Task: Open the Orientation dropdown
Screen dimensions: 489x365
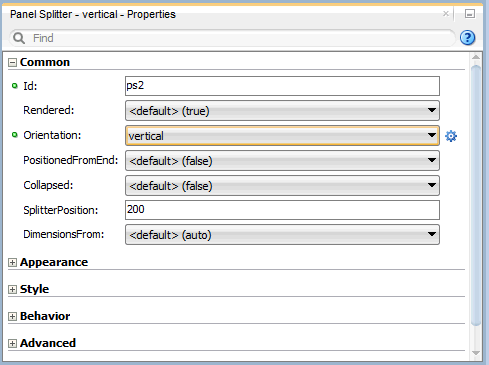Action: click(x=282, y=136)
